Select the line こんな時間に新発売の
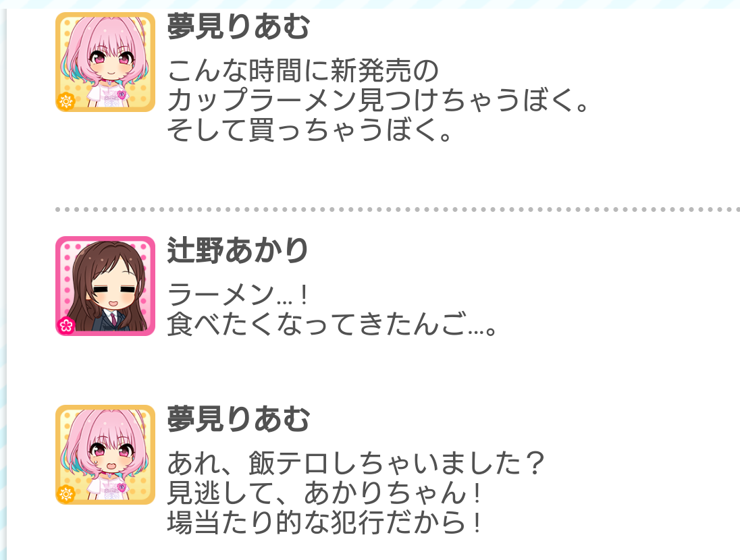 point(303,71)
